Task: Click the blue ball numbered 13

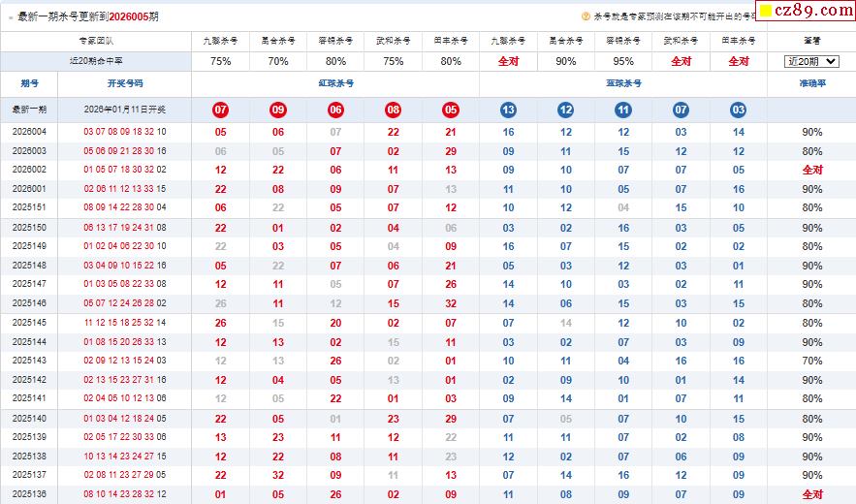Action: 508,110
